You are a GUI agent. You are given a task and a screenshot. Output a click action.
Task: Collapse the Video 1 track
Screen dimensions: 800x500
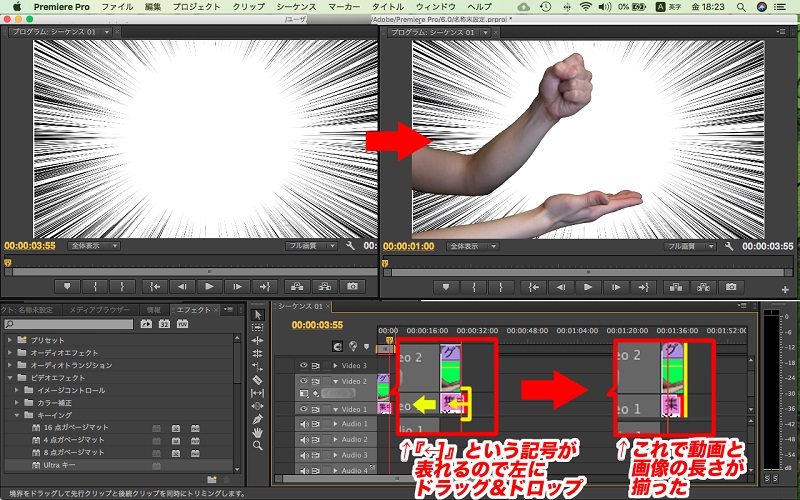[336, 409]
